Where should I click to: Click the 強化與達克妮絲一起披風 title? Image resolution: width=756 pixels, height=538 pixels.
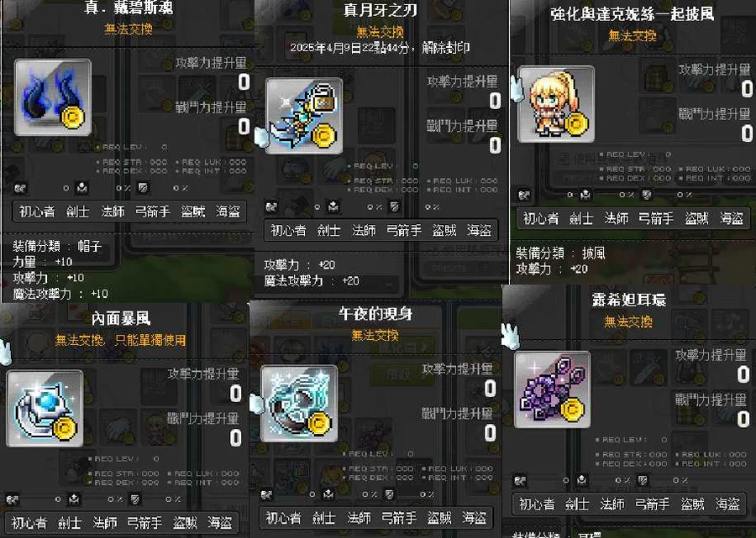point(632,14)
